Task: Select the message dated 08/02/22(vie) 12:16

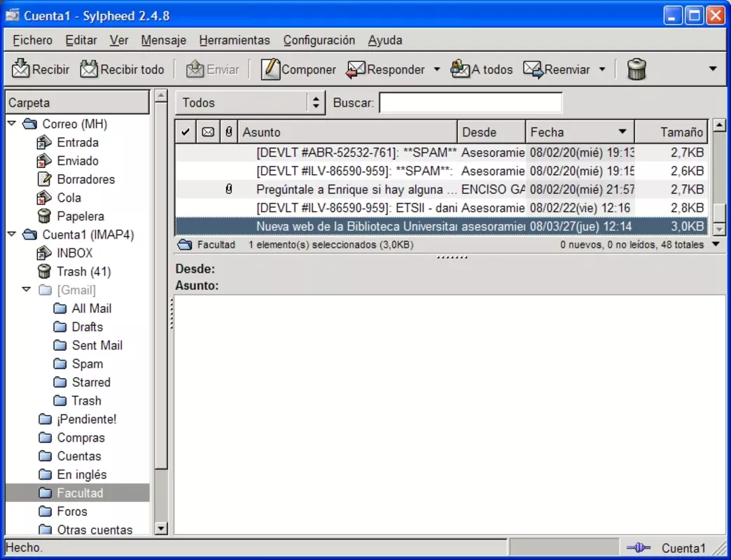Action: (442, 208)
